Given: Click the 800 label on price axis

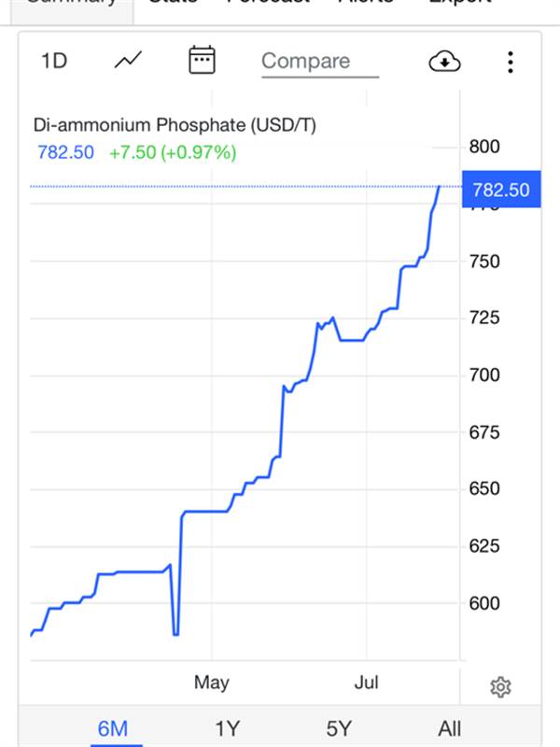Looking at the screenshot, I should [x=484, y=147].
